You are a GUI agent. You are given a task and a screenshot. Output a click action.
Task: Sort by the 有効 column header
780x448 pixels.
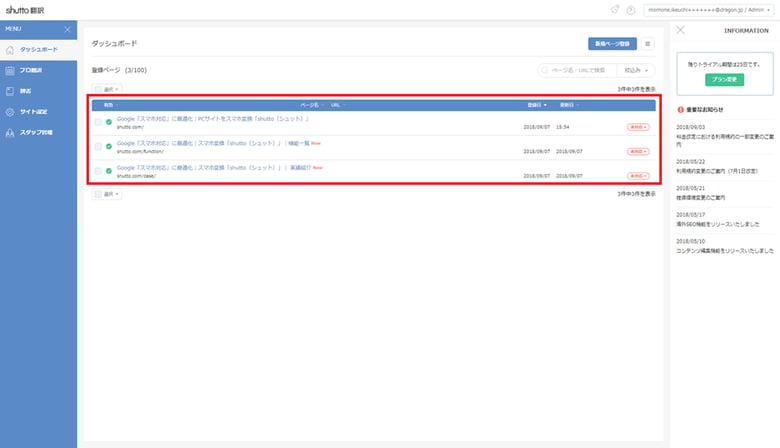[111, 105]
